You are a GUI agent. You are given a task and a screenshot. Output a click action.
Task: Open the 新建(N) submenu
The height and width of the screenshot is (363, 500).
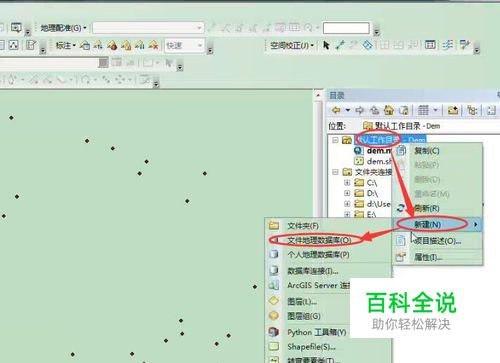(438, 224)
